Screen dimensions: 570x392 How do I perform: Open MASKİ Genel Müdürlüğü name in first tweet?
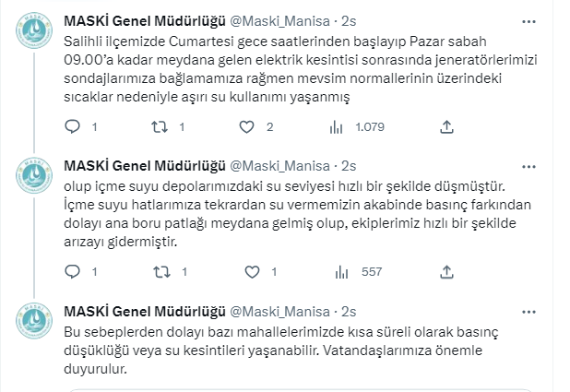(x=145, y=21)
